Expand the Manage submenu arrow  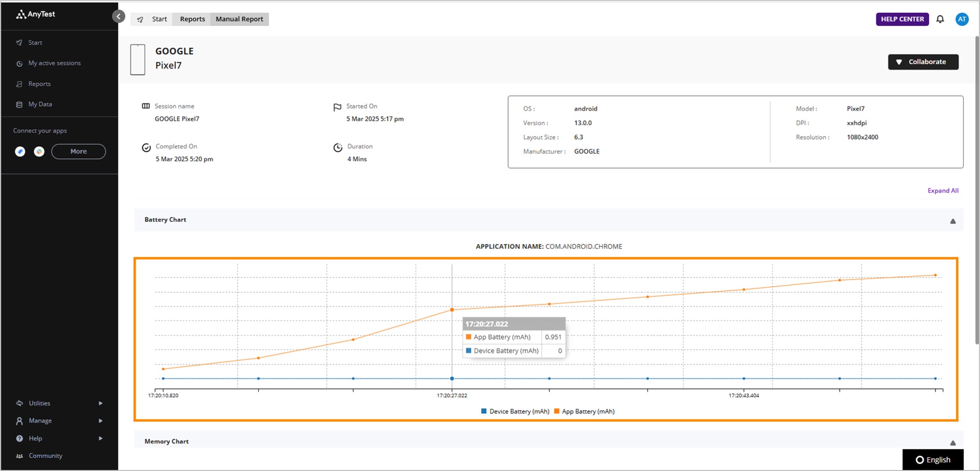(100, 421)
